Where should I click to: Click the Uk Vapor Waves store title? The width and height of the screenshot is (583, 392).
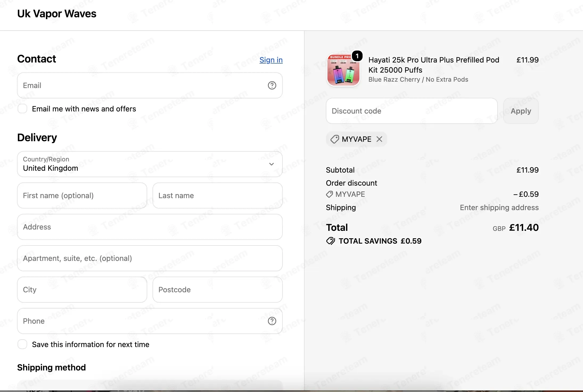57,14
